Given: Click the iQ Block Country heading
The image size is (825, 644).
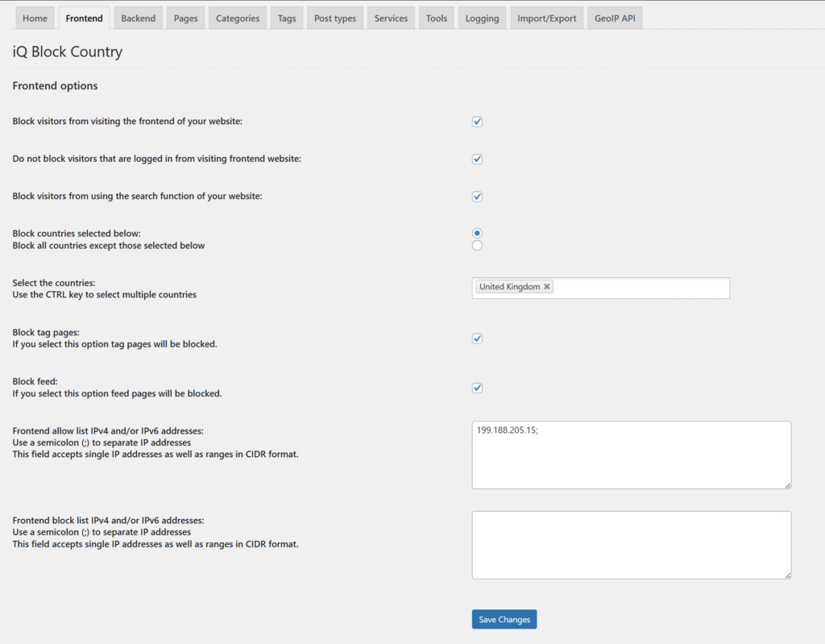Looking at the screenshot, I should click(x=68, y=52).
